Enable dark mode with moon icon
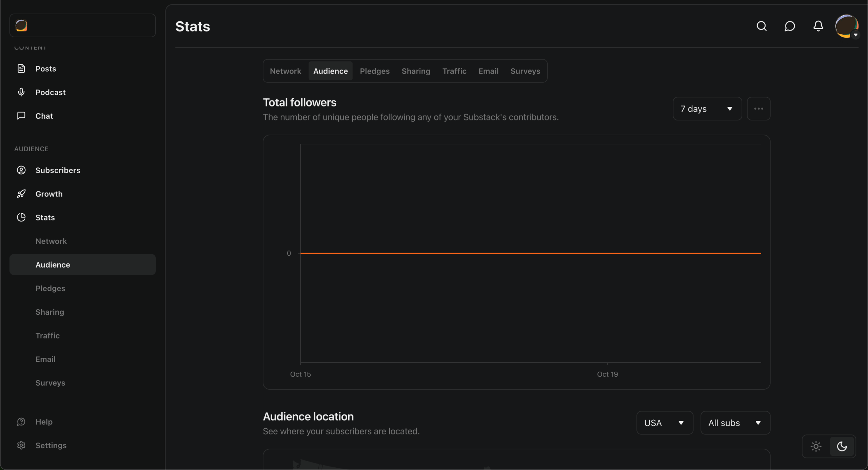868x470 pixels. tap(842, 446)
